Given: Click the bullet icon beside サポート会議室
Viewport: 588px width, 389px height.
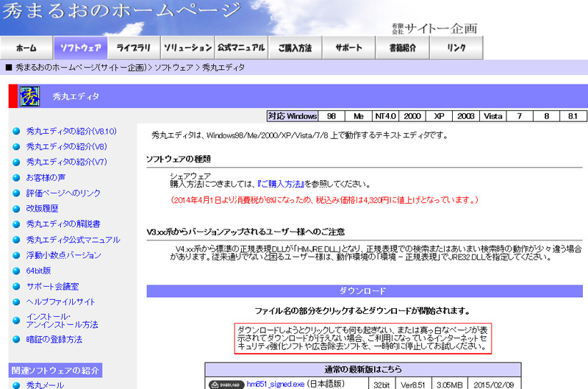Looking at the screenshot, I should [x=16, y=285].
